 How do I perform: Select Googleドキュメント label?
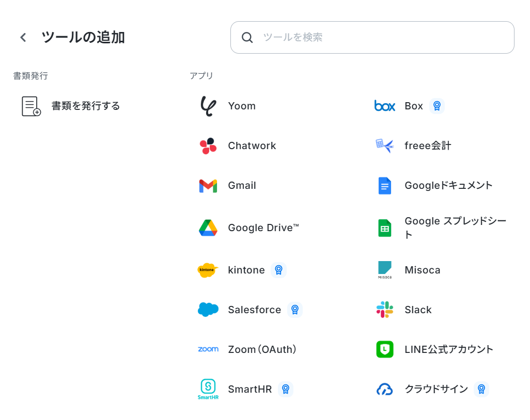click(x=448, y=186)
